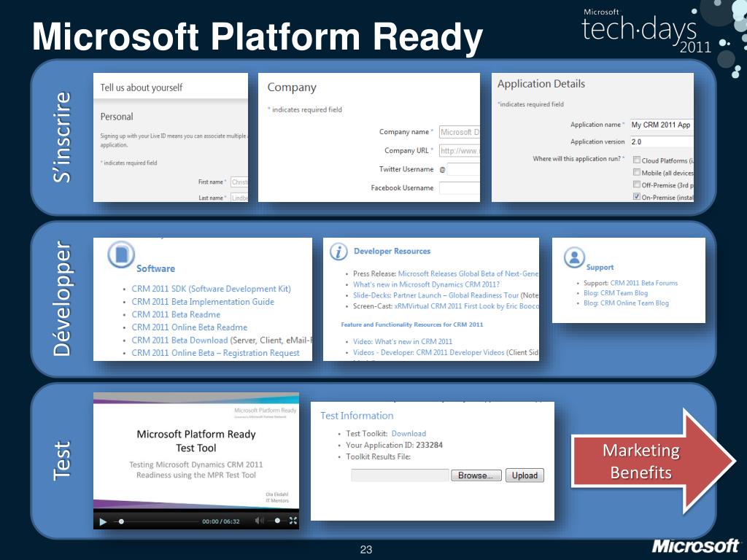Click the First name field

[239, 182]
